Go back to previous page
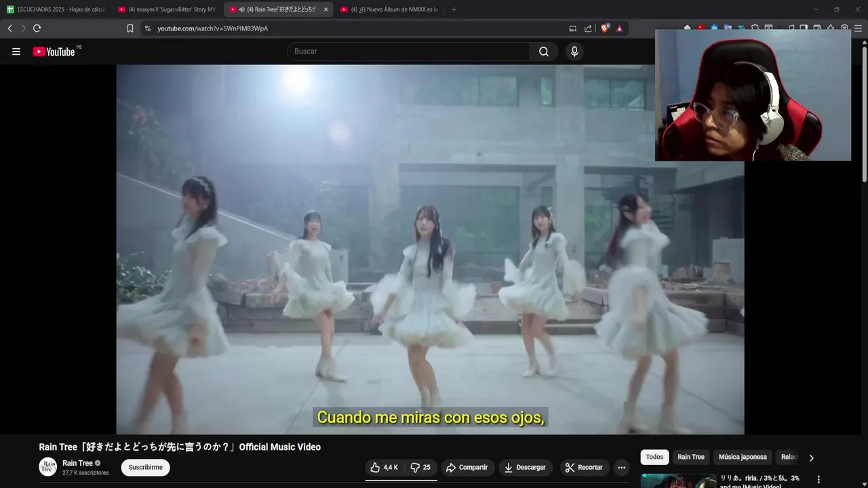The width and height of the screenshot is (868, 488). click(x=9, y=28)
